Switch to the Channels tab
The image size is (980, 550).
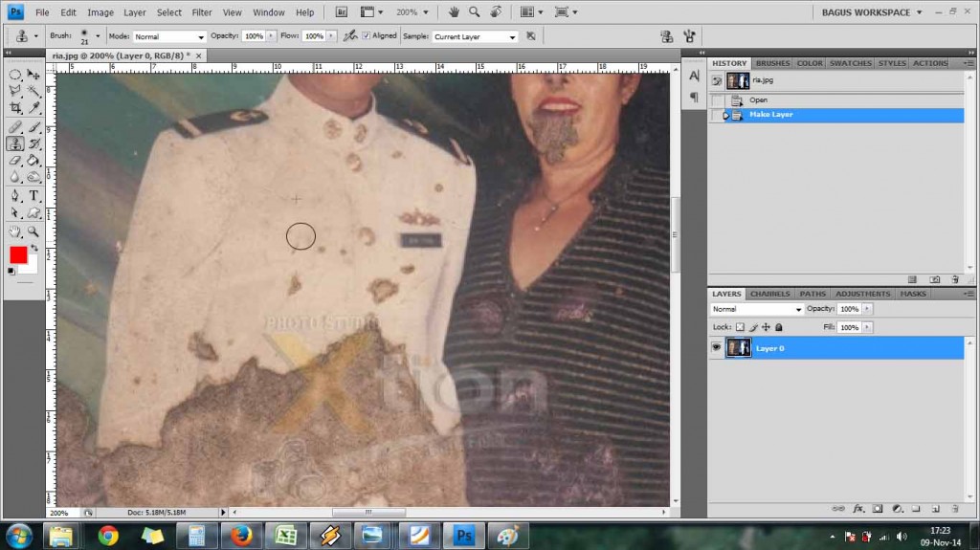(769, 294)
